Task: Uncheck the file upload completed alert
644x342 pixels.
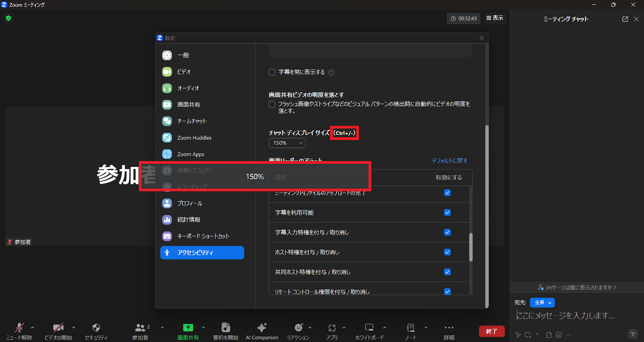Action: 447,193
